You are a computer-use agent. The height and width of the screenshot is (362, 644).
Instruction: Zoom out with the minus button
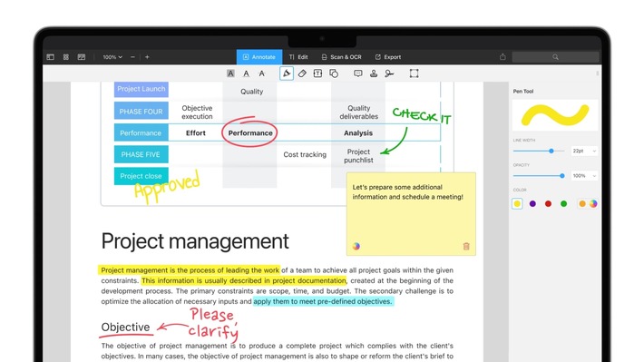tap(132, 57)
